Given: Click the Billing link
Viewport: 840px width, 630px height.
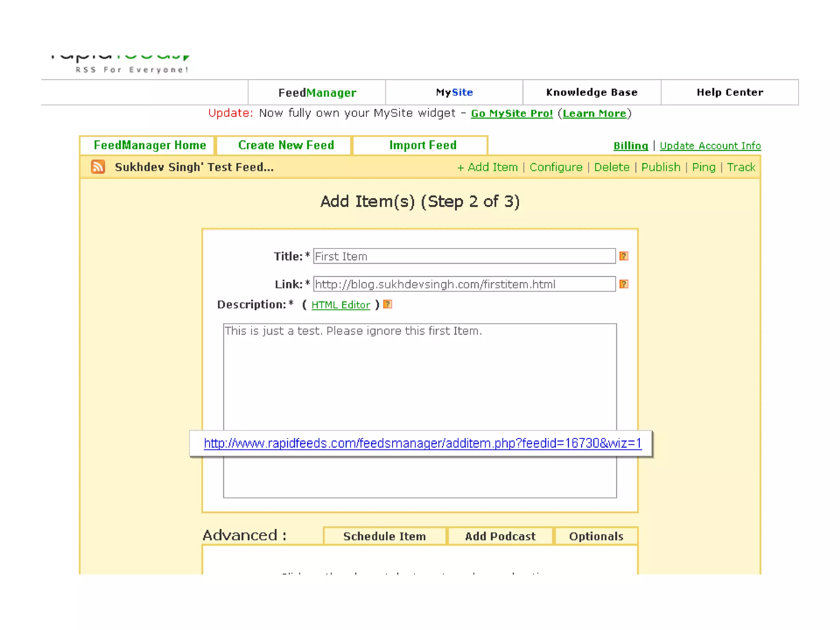Looking at the screenshot, I should tap(630, 146).
